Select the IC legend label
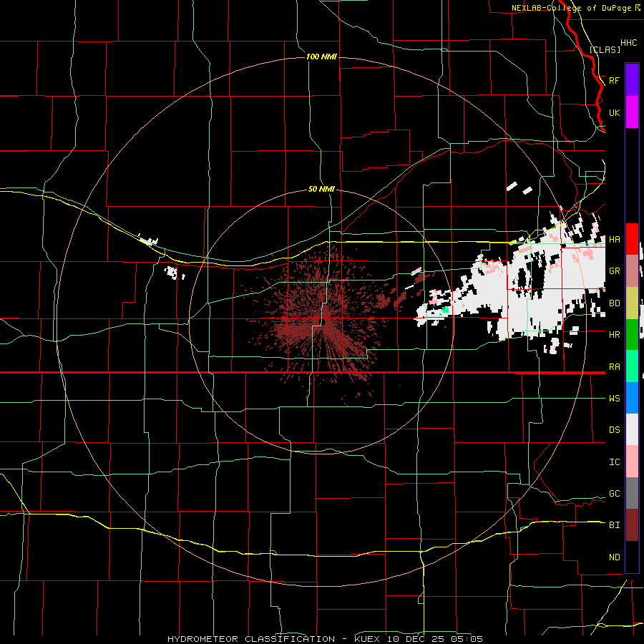This screenshot has width=644, height=644. (x=614, y=462)
